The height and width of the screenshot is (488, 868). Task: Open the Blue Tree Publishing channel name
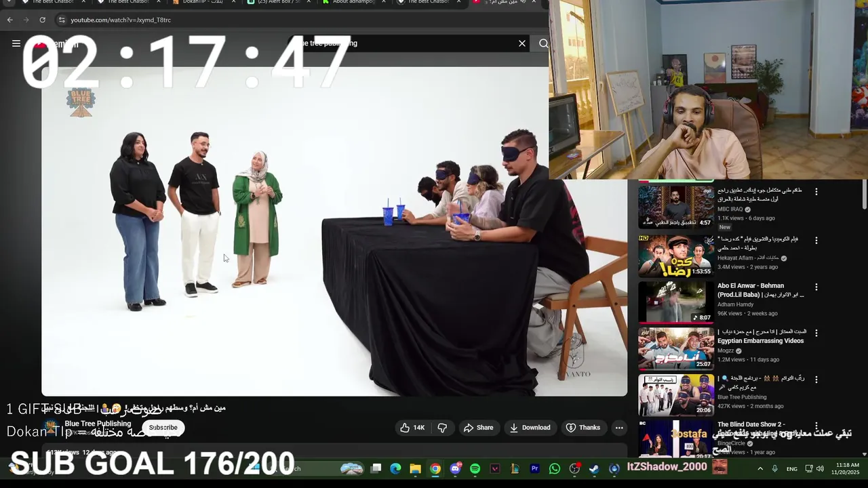(x=98, y=424)
